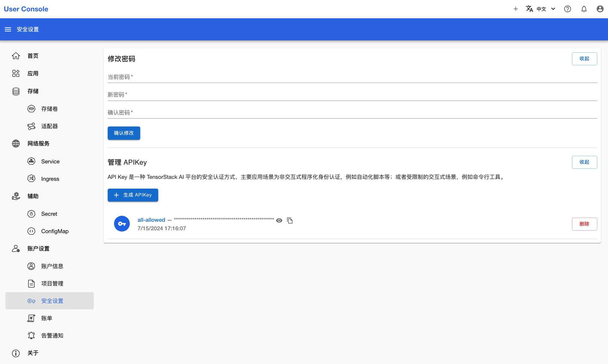Click the all-allowed key name link
This screenshot has height=364, width=608.
coord(151,220)
